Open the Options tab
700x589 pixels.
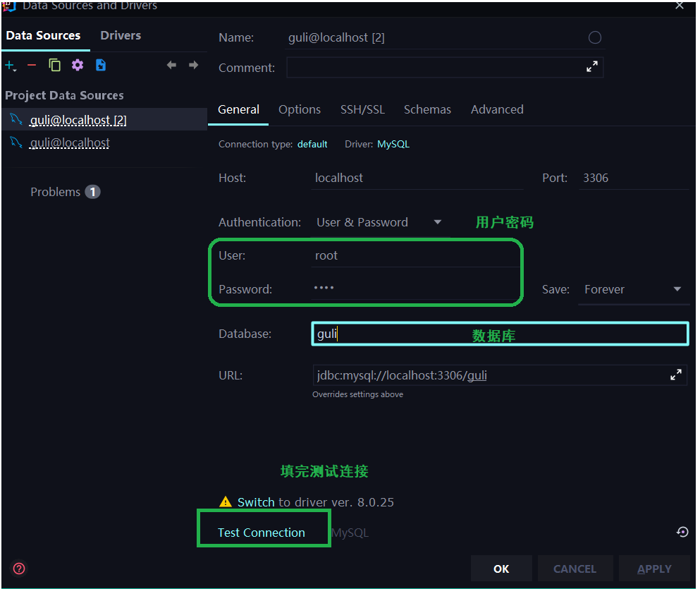(300, 109)
